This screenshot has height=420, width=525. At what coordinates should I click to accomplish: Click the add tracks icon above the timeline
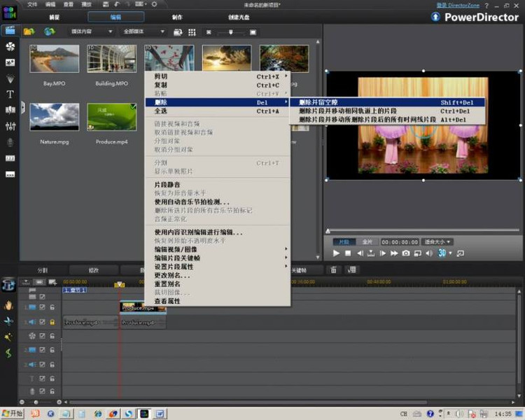(52, 282)
